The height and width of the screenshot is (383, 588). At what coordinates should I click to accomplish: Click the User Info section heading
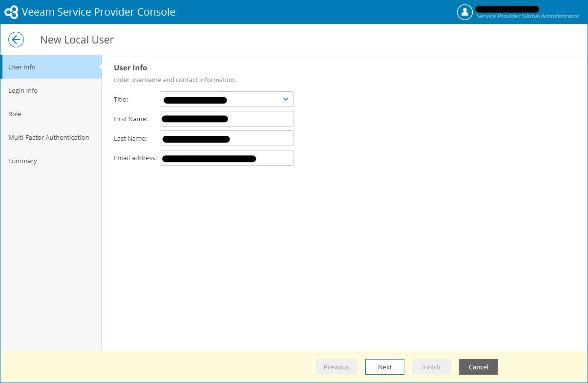coord(130,67)
